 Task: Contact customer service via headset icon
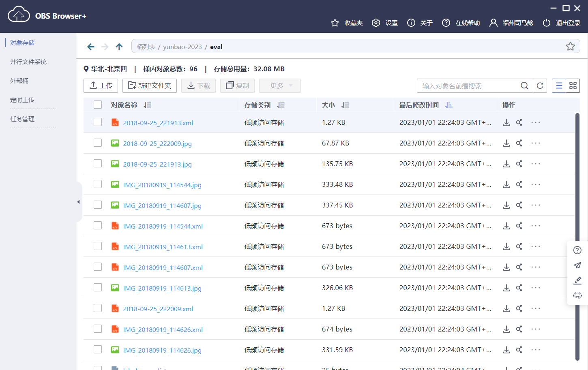[577, 295]
